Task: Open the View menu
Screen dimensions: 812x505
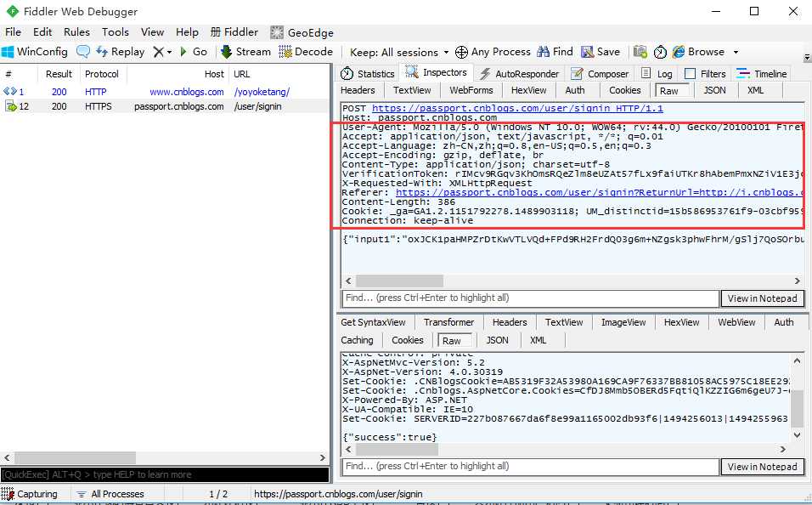Action: [152, 32]
